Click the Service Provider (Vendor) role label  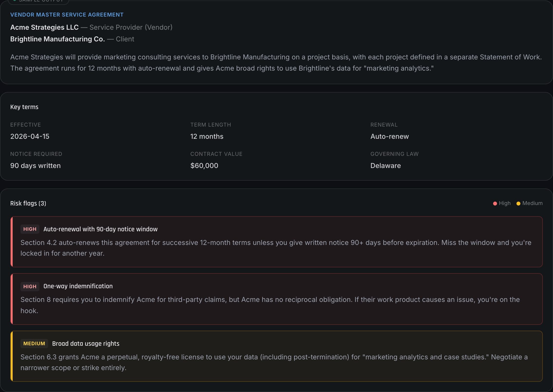pos(131,27)
